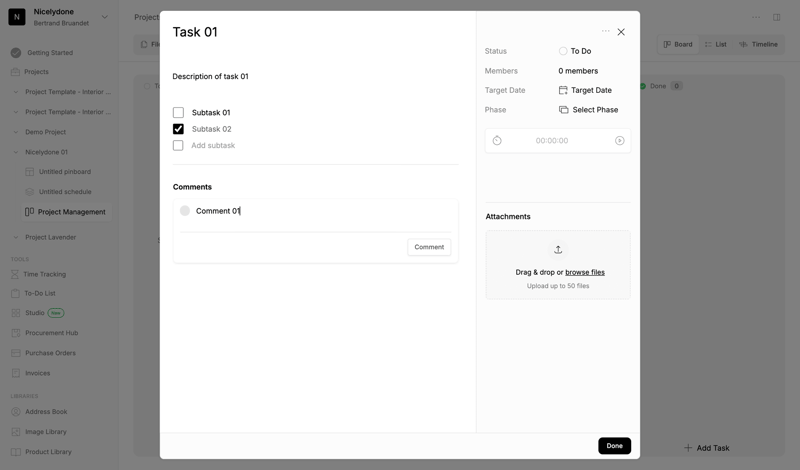This screenshot has height=470, width=800.
Task: Open the page ellipsis menu behind dialog
Action: tap(756, 17)
